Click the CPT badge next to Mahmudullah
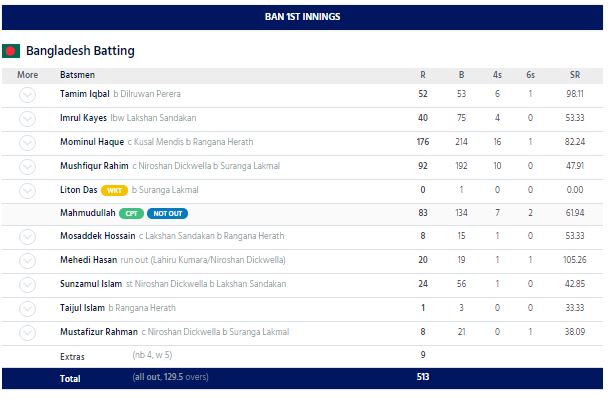 pyautogui.click(x=131, y=214)
